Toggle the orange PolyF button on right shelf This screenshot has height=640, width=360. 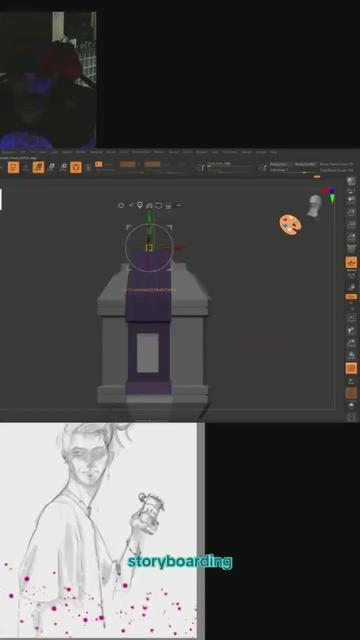(x=351, y=368)
